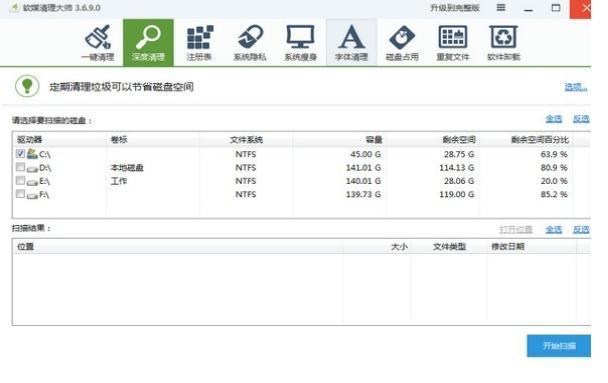Click 全选 above the disk list
Image resolution: width=608 pixels, height=383 pixels.
(x=554, y=119)
